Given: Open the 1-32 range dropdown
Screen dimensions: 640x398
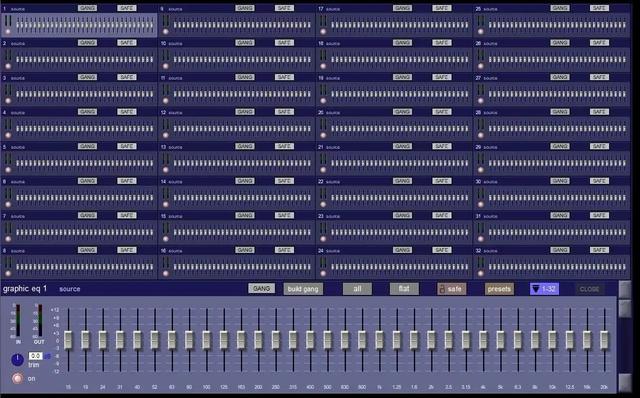Looking at the screenshot, I should [544, 289].
